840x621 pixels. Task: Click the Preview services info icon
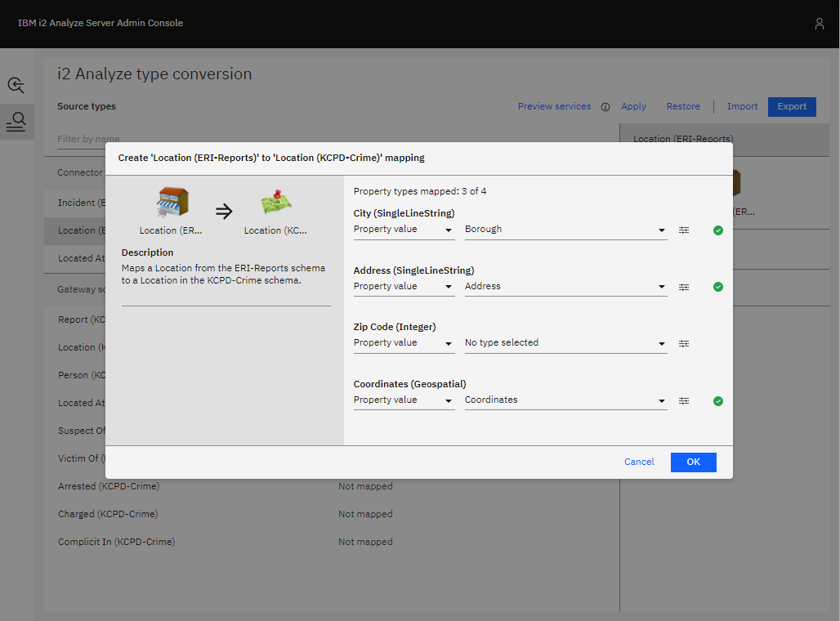[605, 107]
